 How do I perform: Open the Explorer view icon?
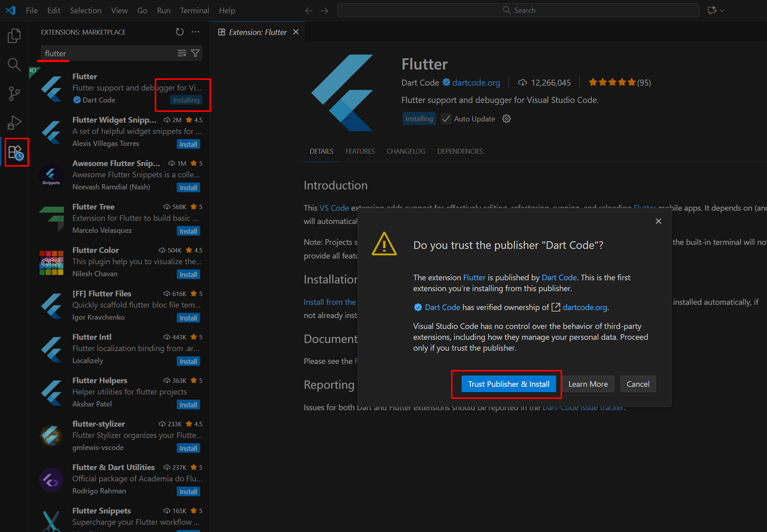(x=14, y=36)
